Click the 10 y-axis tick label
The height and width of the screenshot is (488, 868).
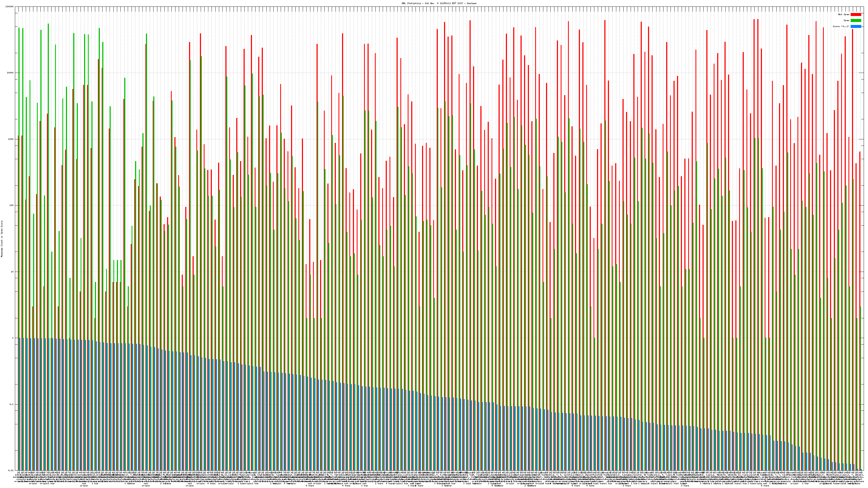coord(12,272)
